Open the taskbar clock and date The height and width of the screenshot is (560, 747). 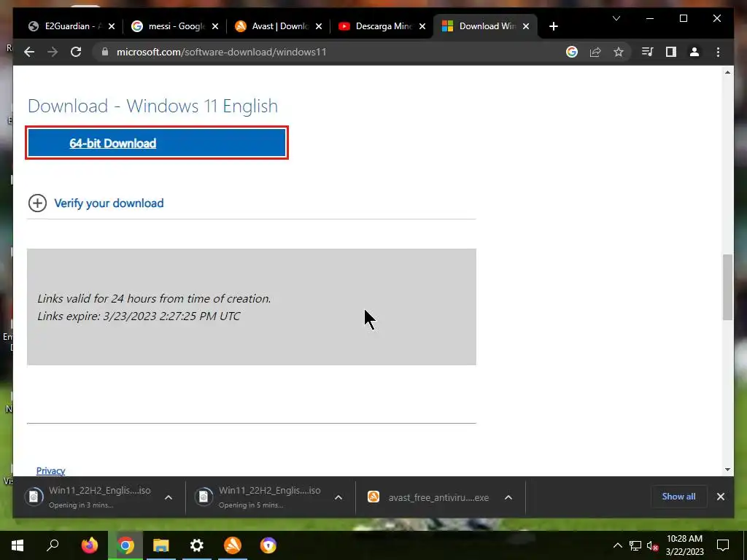click(684, 545)
